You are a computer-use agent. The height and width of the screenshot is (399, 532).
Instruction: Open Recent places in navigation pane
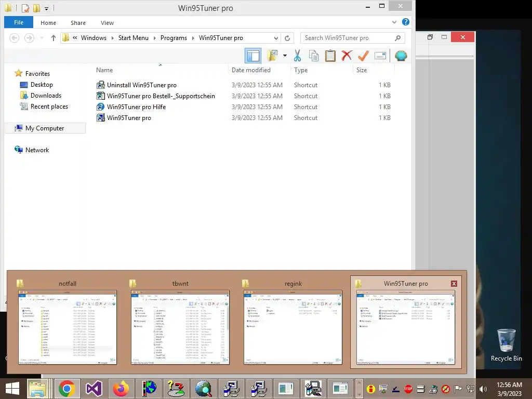44,106
